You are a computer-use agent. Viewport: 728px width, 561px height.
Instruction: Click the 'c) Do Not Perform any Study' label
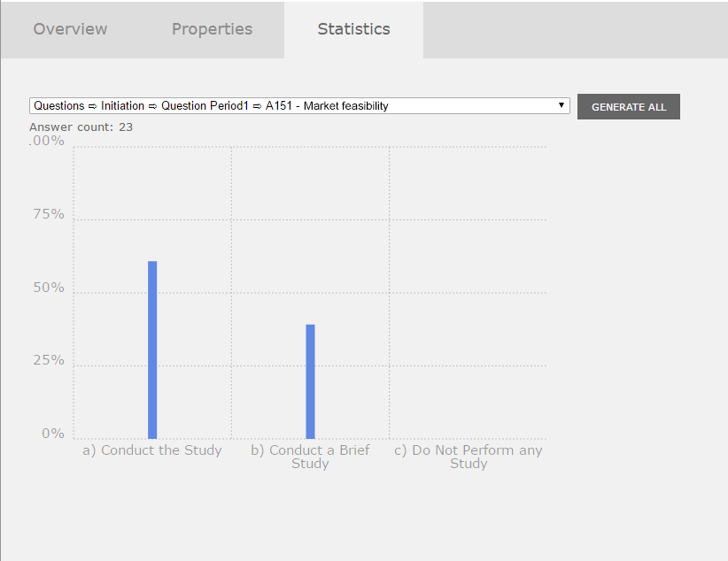point(468,457)
